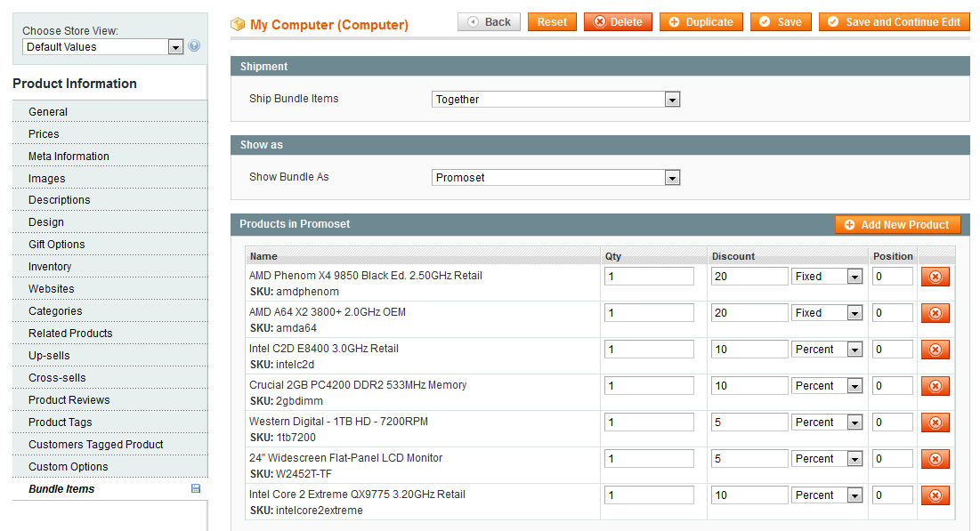Open the Design tab
Image resolution: width=980 pixels, height=531 pixels.
[x=110, y=222]
